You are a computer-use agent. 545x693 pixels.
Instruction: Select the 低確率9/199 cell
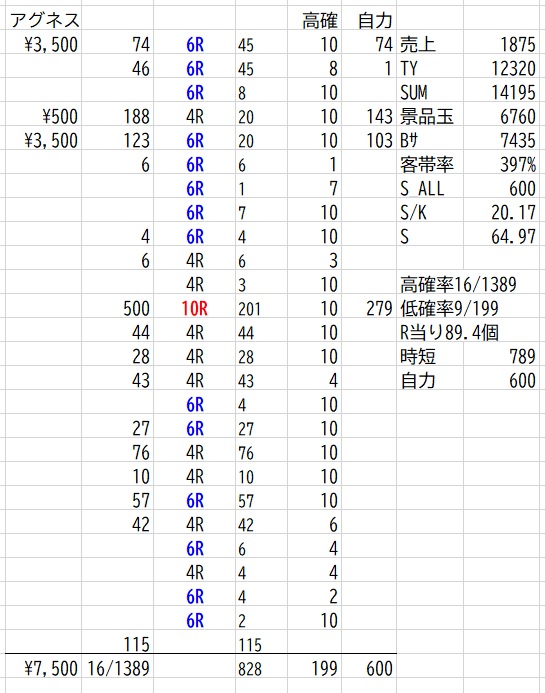coord(450,308)
